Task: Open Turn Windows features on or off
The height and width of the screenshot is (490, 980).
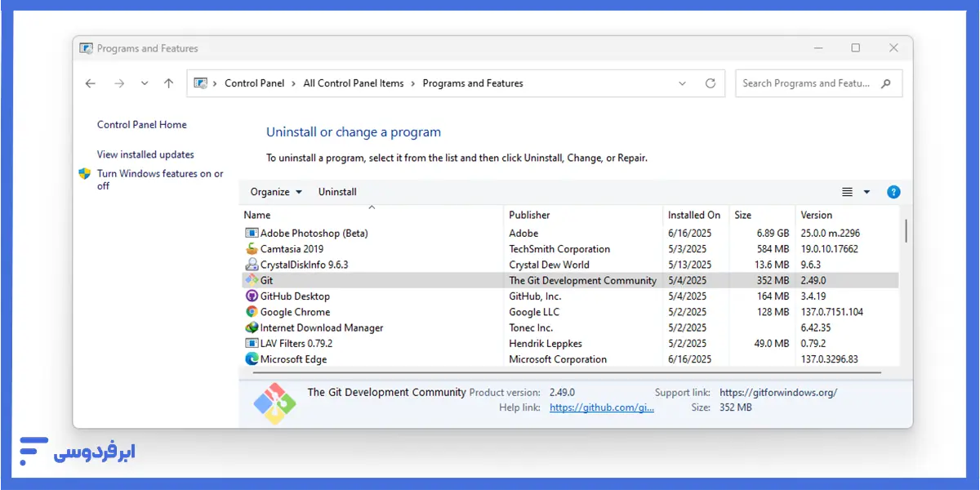Action: pyautogui.click(x=160, y=180)
